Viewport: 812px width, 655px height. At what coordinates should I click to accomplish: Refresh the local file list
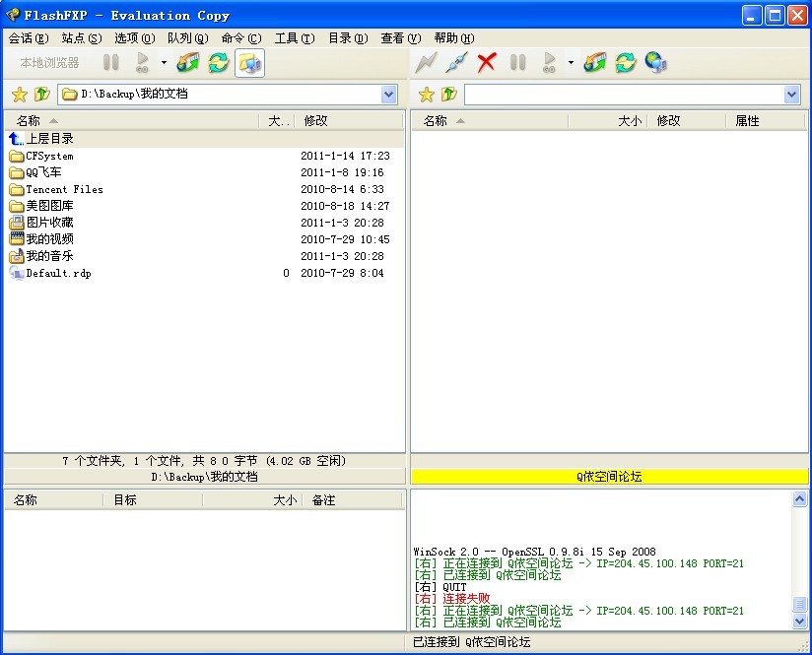click(219, 63)
